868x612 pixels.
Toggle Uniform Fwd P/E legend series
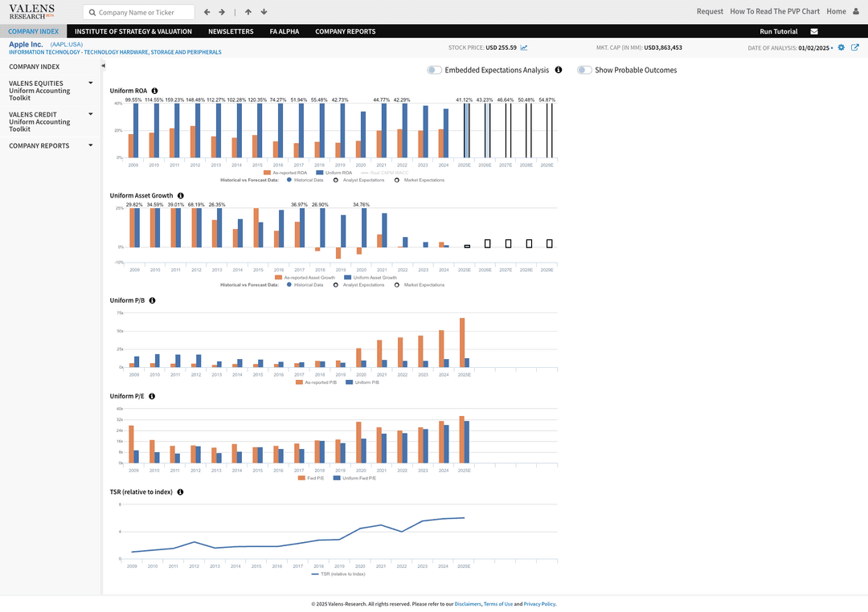tap(354, 478)
